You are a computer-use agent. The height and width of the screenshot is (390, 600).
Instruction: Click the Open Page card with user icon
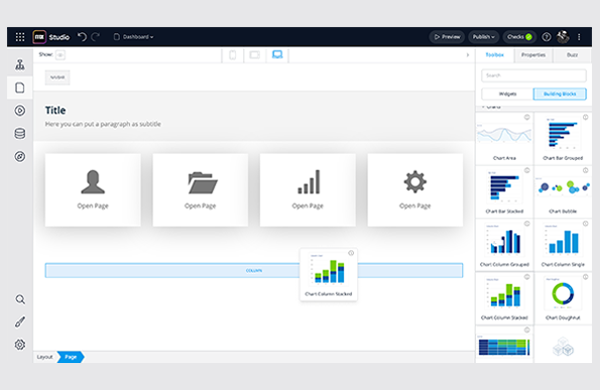click(x=93, y=190)
